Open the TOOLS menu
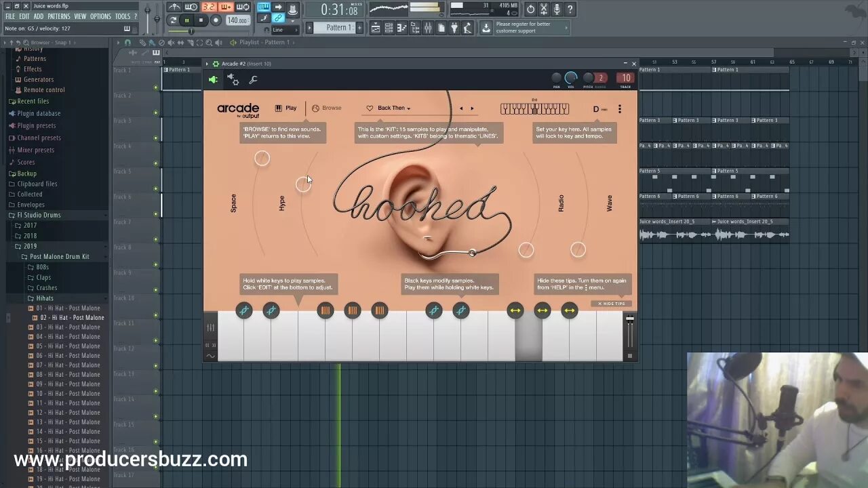The height and width of the screenshot is (488, 868). 123,16
